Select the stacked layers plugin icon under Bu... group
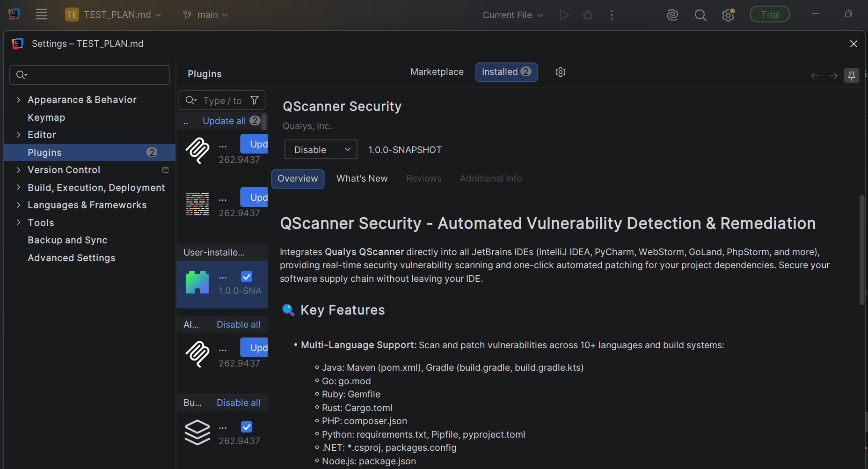 tap(197, 432)
